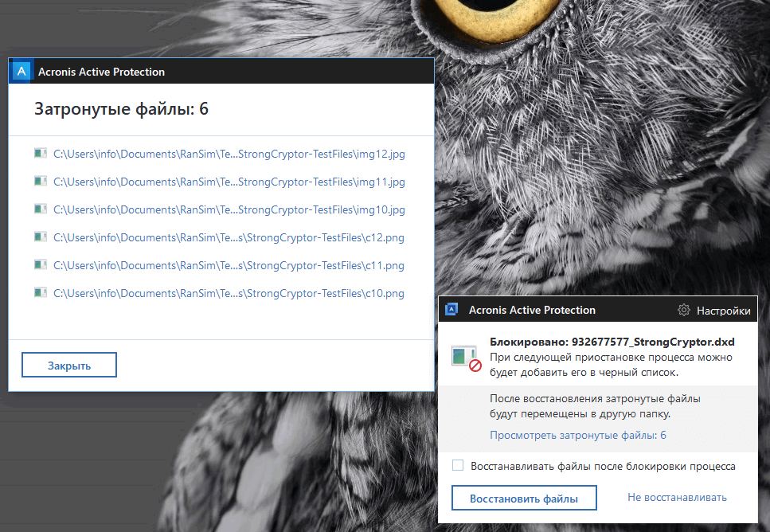Open the c11.png file path link

[x=229, y=266]
